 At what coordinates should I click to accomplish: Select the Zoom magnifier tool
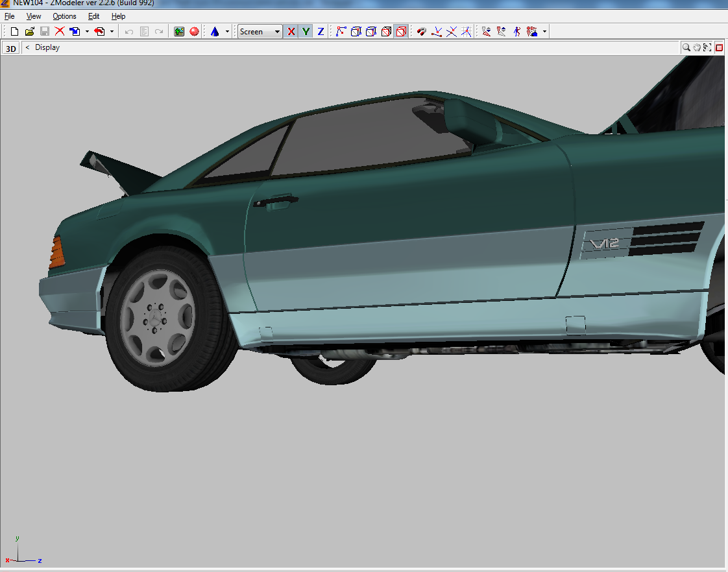[686, 47]
